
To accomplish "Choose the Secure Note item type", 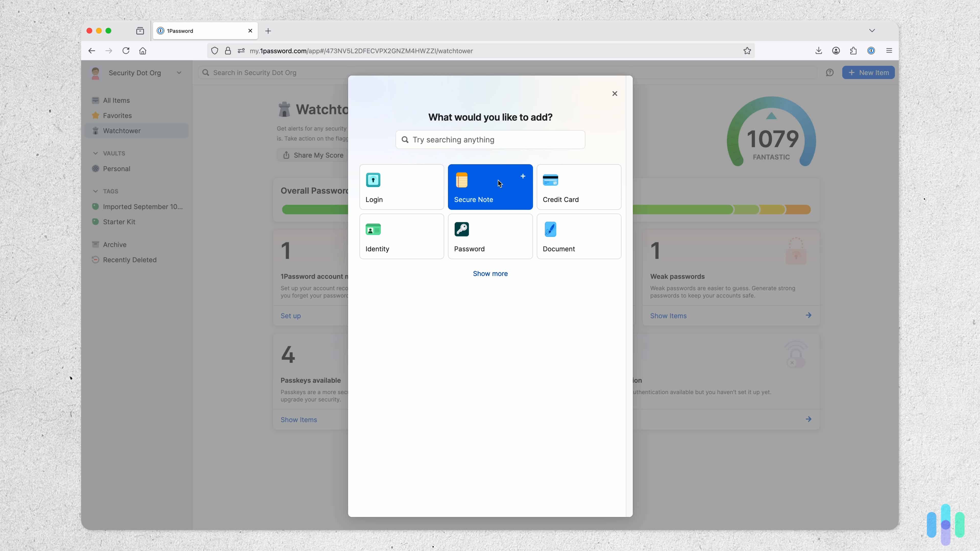I will [490, 187].
